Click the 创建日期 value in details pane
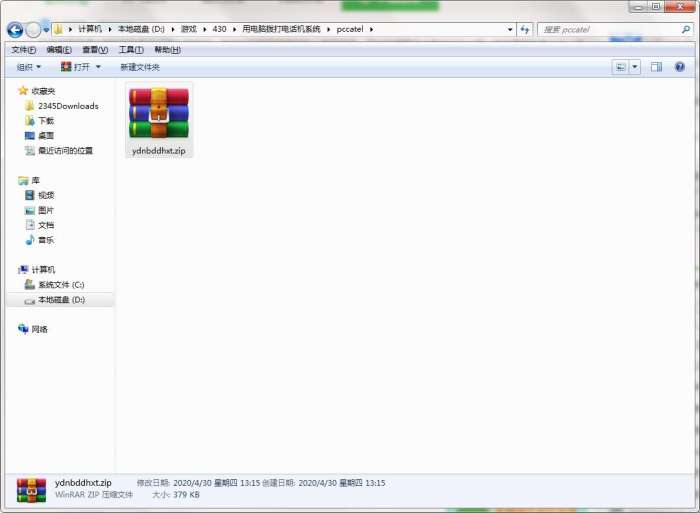This screenshot has height=513, width=700. tap(342, 483)
